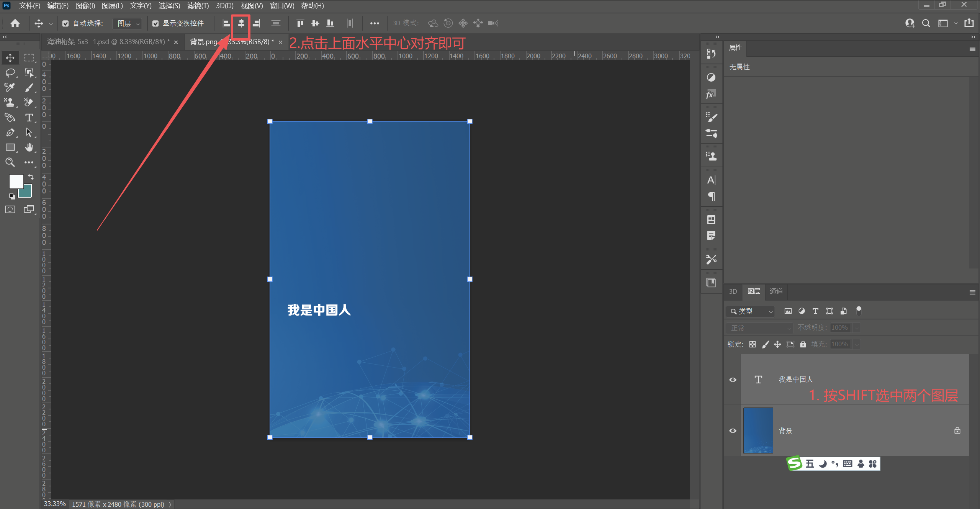Swap foreground and background colors

(31, 177)
